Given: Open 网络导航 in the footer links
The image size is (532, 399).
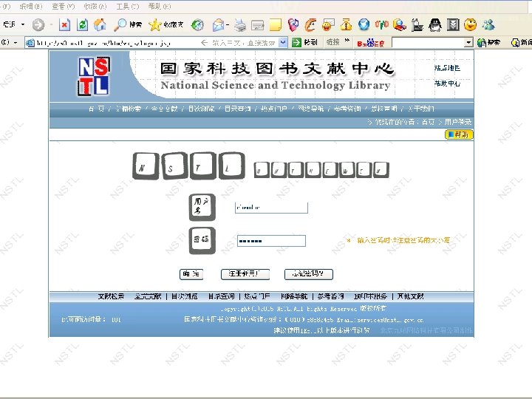Looking at the screenshot, I should (294, 296).
